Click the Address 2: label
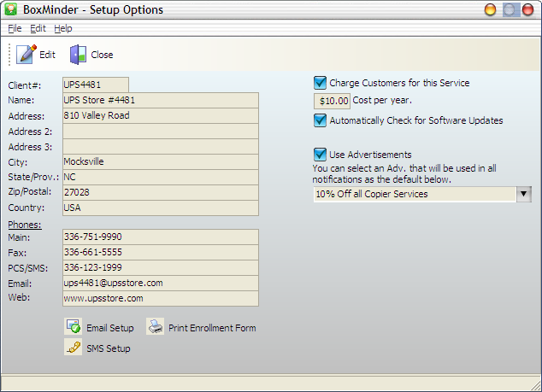 tap(30, 132)
